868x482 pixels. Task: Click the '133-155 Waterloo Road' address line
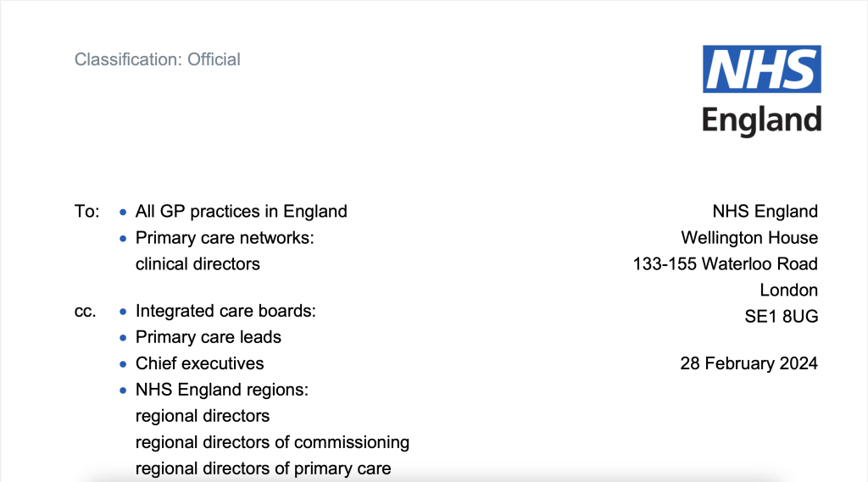click(x=725, y=263)
